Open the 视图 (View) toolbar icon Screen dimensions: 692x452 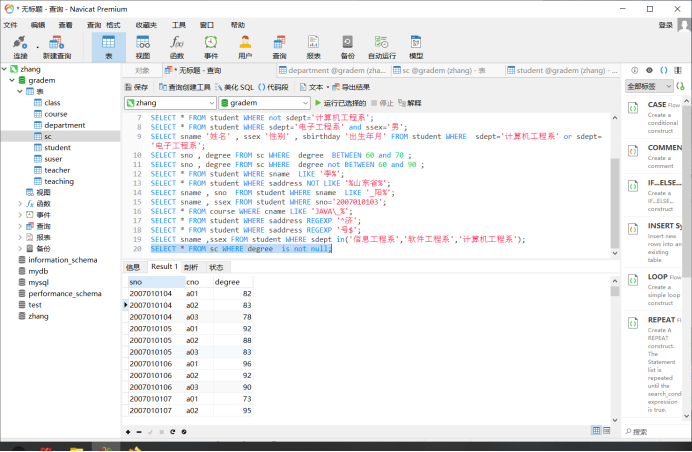(143, 48)
